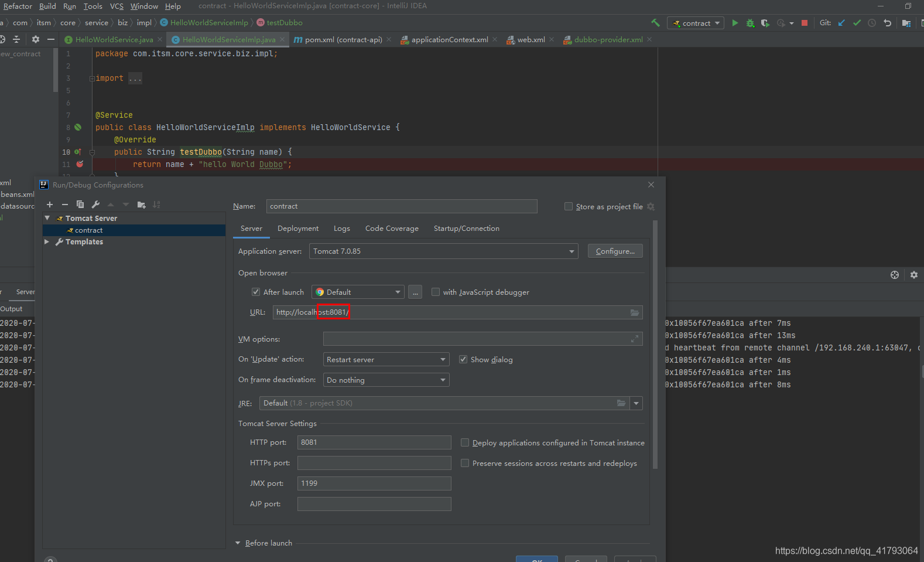Expand Templates tree node

pos(47,241)
